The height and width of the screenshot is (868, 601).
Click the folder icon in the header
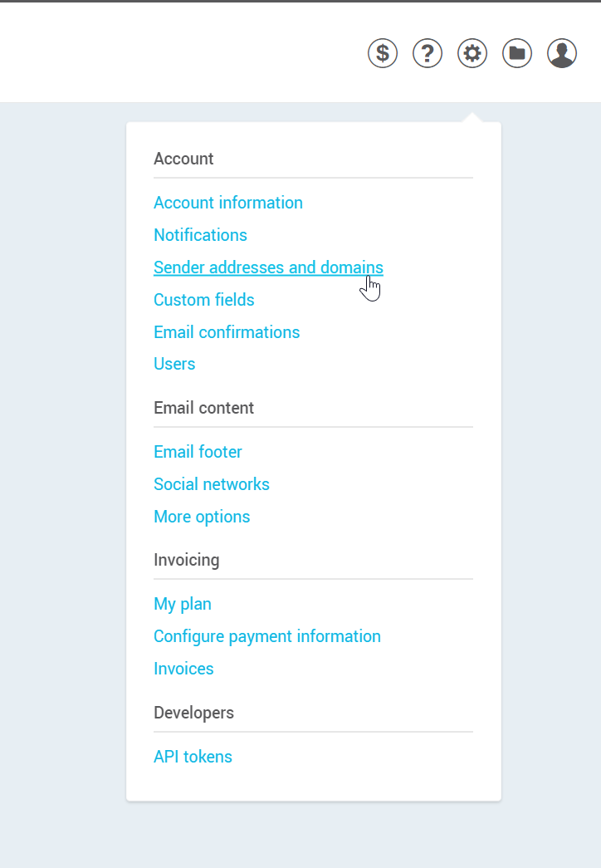click(x=516, y=52)
